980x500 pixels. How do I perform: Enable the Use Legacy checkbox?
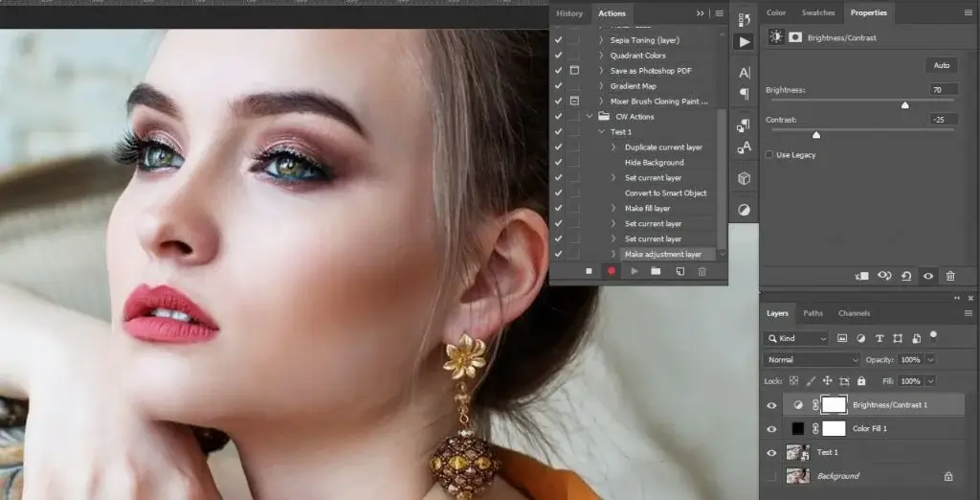pos(769,154)
